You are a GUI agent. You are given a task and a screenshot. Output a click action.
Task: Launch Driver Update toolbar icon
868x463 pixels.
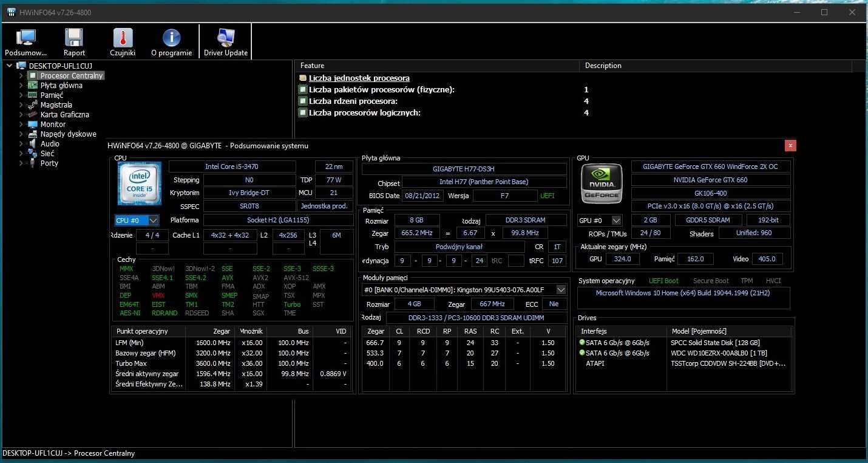(225, 38)
